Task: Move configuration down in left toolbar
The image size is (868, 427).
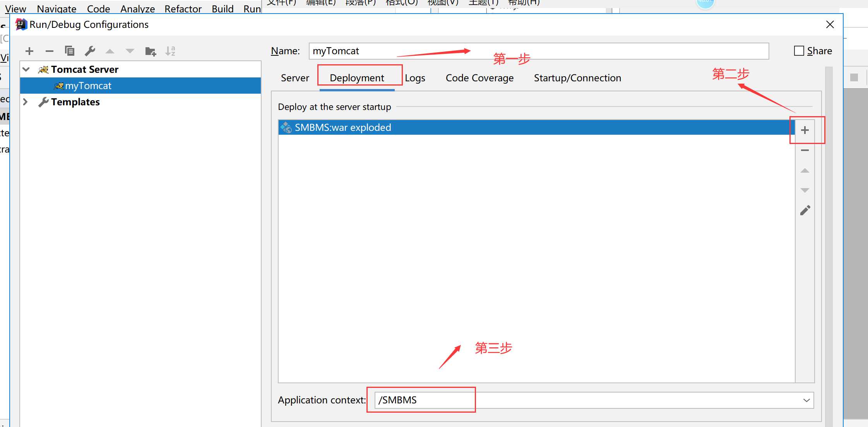Action: 130,51
